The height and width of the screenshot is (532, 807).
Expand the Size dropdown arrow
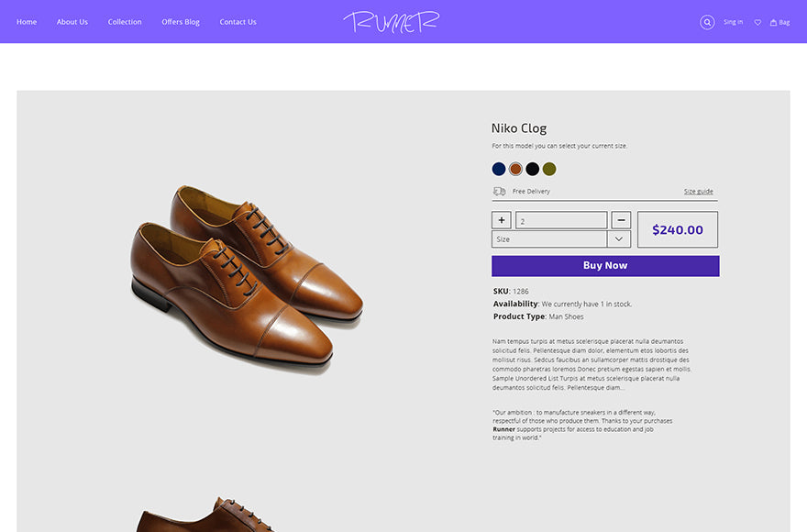(619, 239)
